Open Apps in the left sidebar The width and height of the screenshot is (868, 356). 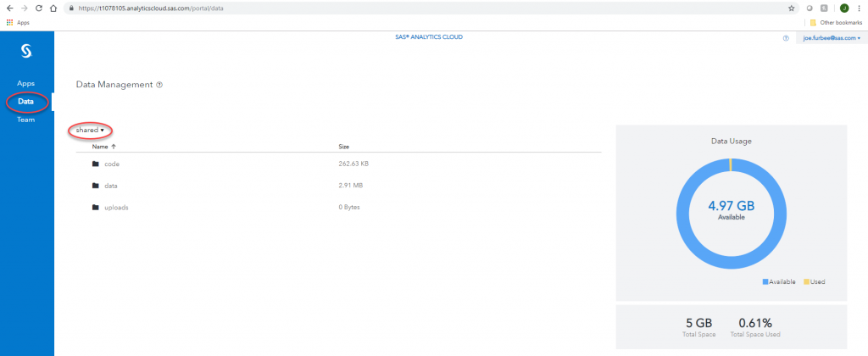point(26,83)
